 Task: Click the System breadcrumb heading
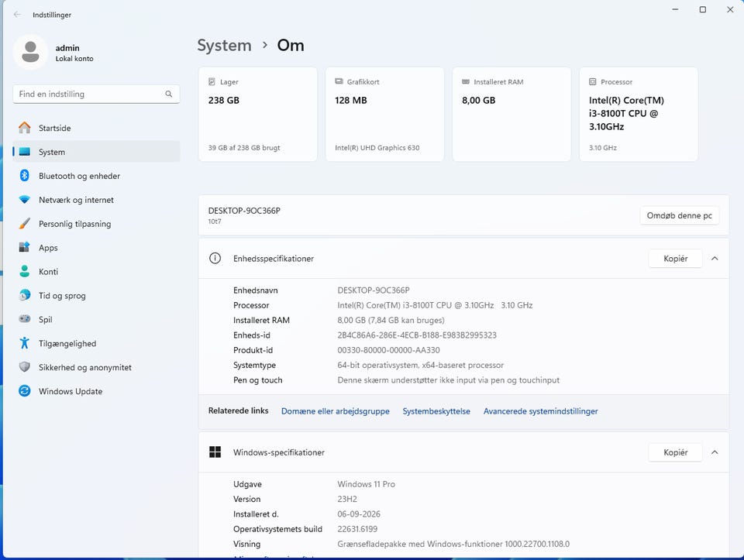pos(224,45)
